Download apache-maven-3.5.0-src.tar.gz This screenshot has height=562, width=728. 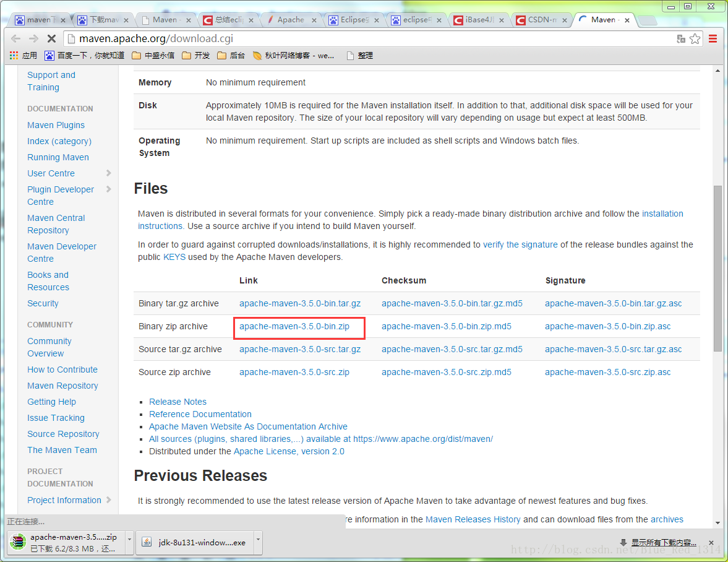tap(300, 349)
